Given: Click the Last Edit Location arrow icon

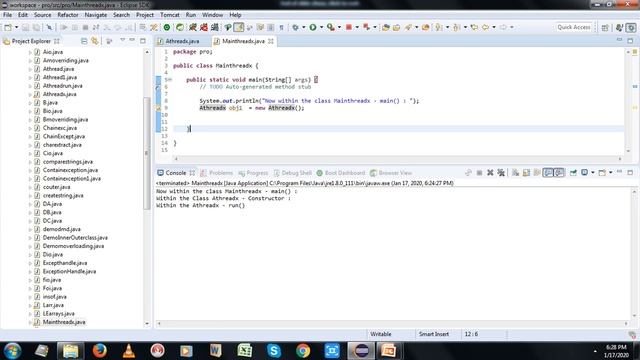Looking at the screenshot, I should [474, 27].
